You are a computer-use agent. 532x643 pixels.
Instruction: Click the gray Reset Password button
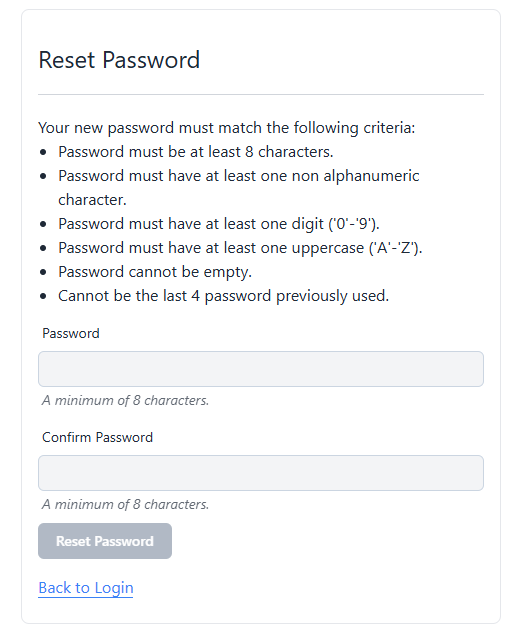(x=105, y=541)
